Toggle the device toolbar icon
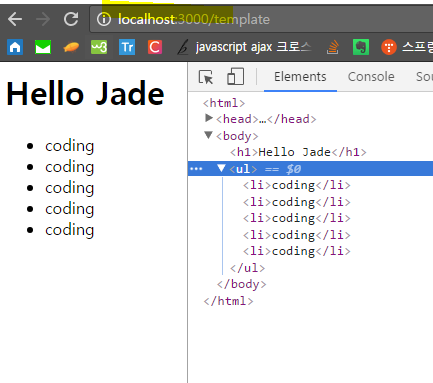 tap(235, 76)
